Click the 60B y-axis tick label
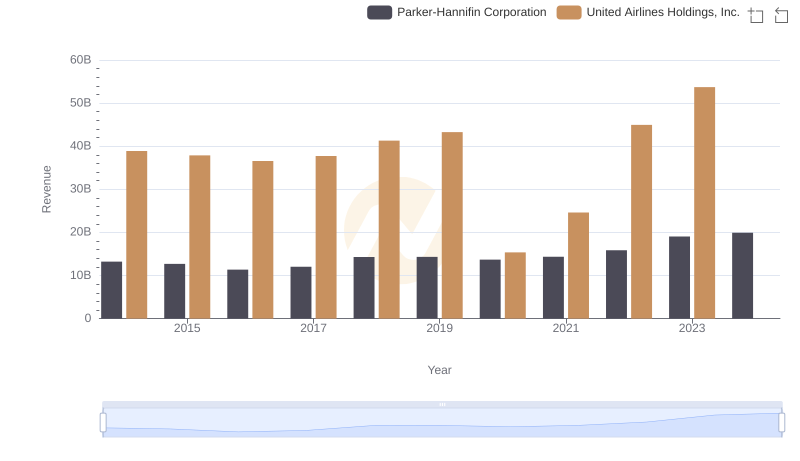800x461 pixels. pyautogui.click(x=80, y=60)
